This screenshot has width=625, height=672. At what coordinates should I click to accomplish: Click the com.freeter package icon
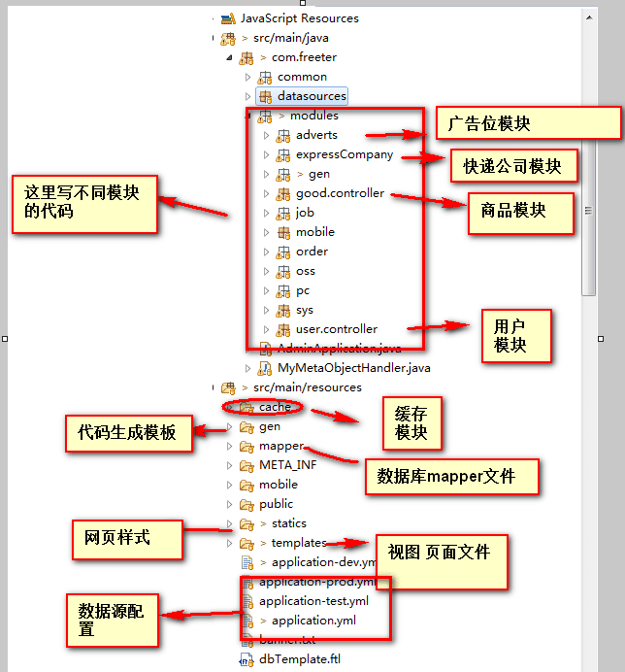(x=247, y=58)
